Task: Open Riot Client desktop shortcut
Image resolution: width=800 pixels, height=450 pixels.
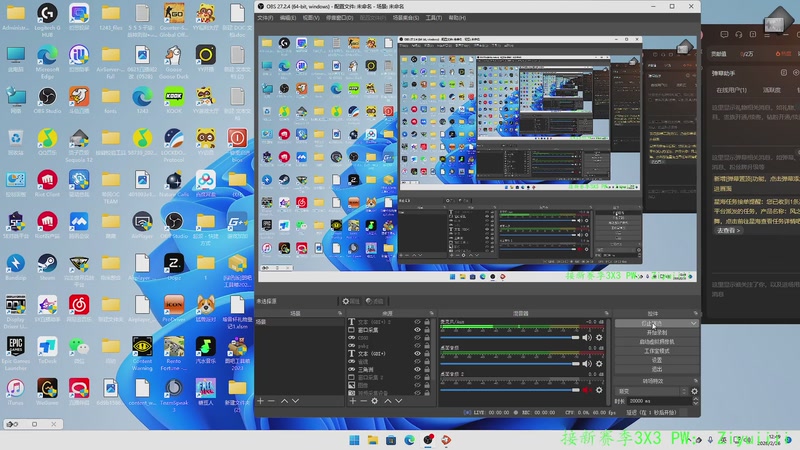Action: [x=47, y=184]
